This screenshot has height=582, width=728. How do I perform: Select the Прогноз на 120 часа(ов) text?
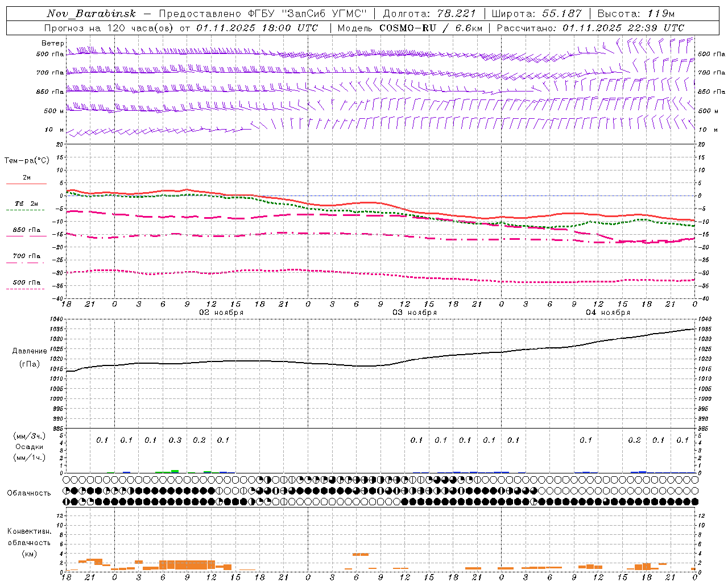click(110, 28)
